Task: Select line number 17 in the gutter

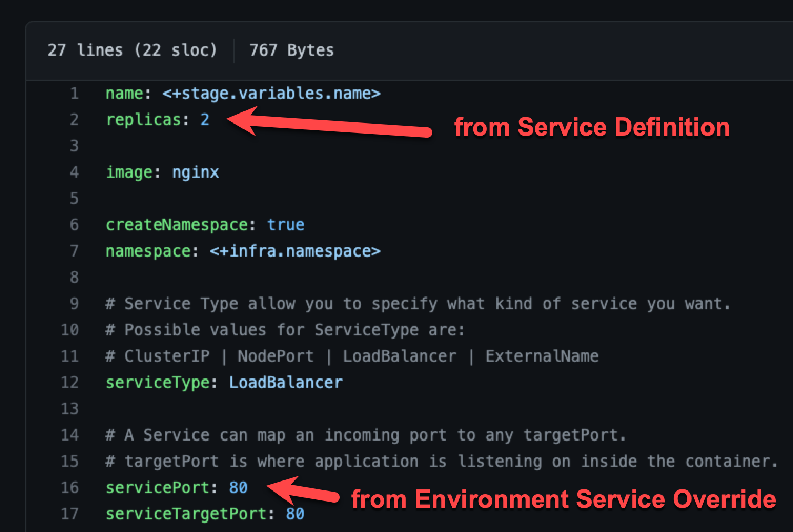Action: click(70, 514)
